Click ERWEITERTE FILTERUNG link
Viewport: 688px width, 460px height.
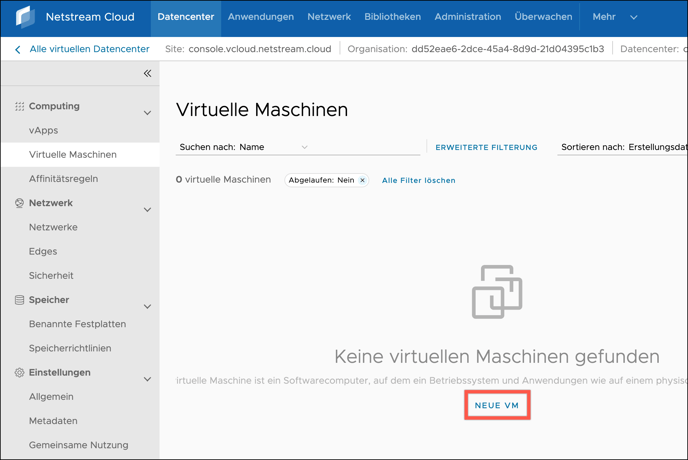(x=486, y=147)
